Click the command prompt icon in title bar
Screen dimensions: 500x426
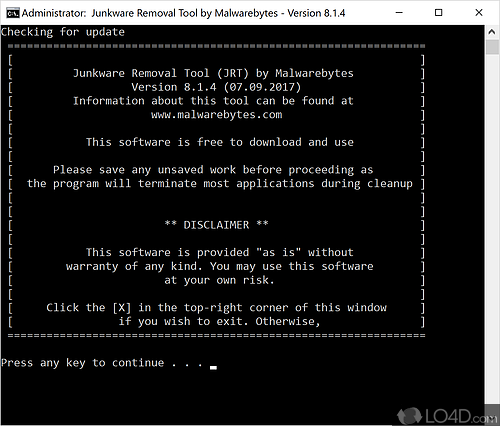click(13, 13)
